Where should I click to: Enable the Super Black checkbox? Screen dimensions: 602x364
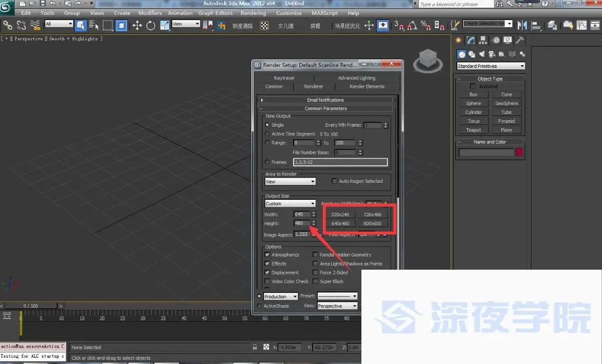(x=315, y=281)
